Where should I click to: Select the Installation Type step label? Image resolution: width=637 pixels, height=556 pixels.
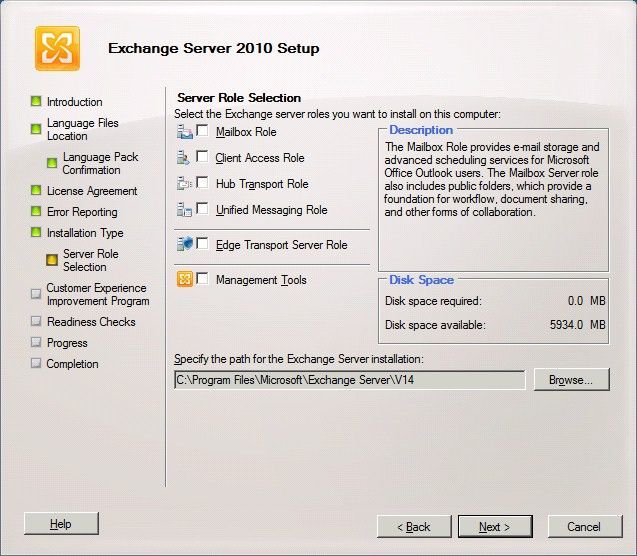tap(85, 233)
